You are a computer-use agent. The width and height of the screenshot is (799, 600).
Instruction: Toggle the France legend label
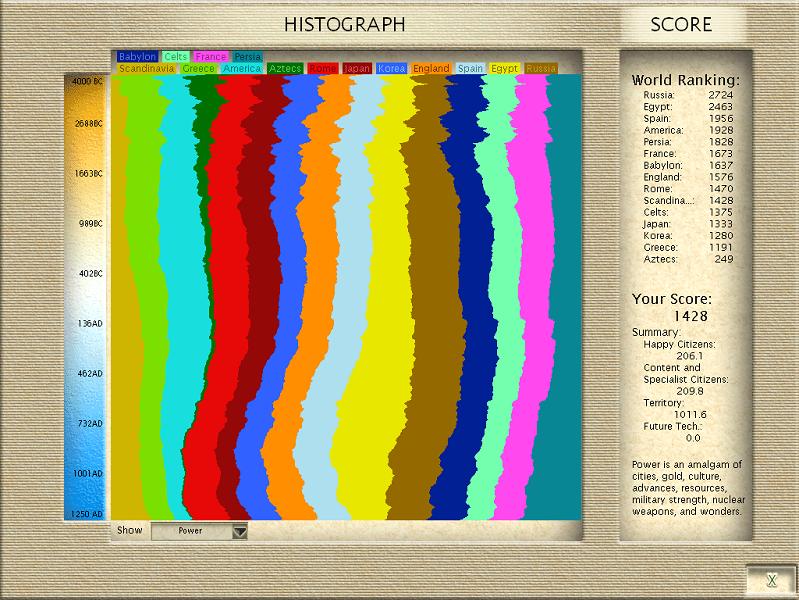coord(211,57)
